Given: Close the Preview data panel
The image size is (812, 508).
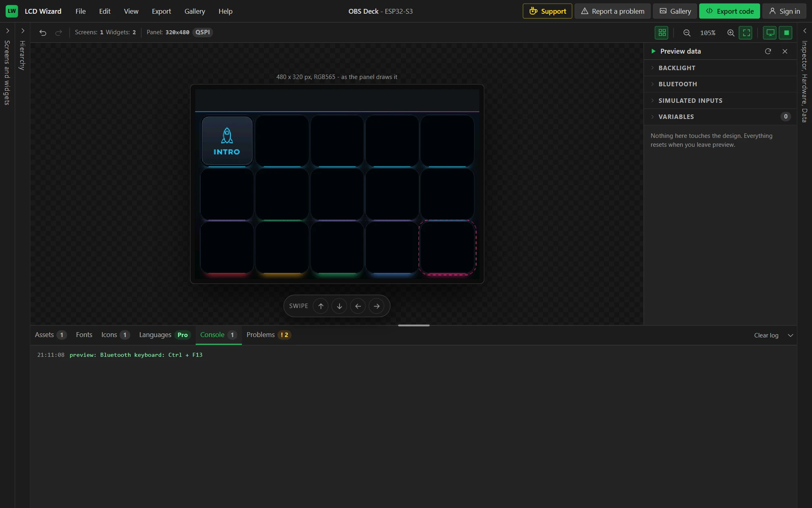Looking at the screenshot, I should tap(785, 51).
